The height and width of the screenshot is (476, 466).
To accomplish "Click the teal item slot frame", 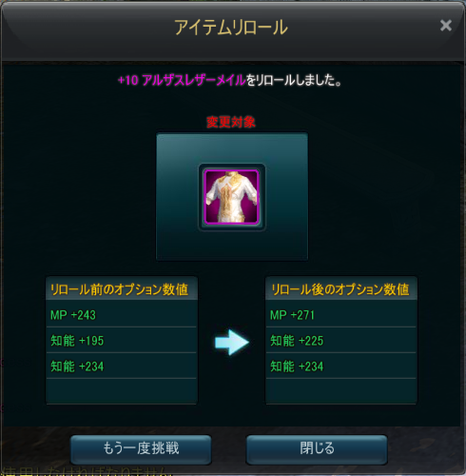I will [232, 197].
